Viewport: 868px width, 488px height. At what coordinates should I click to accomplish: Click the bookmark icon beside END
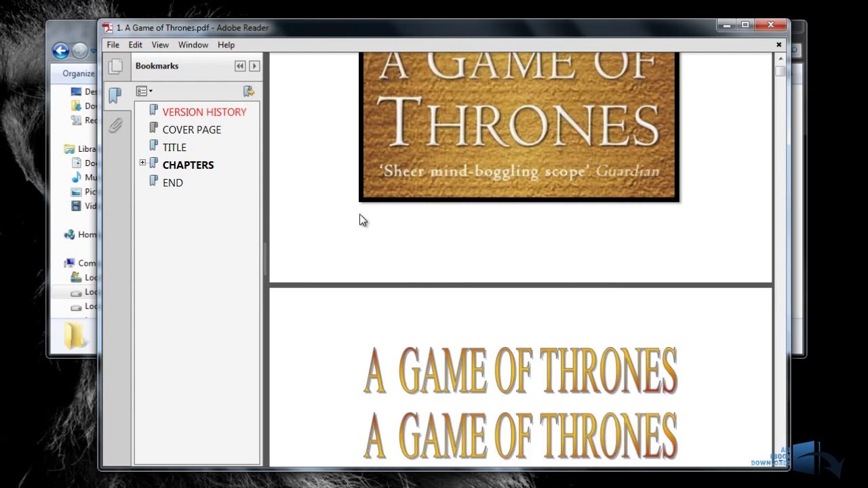point(153,182)
